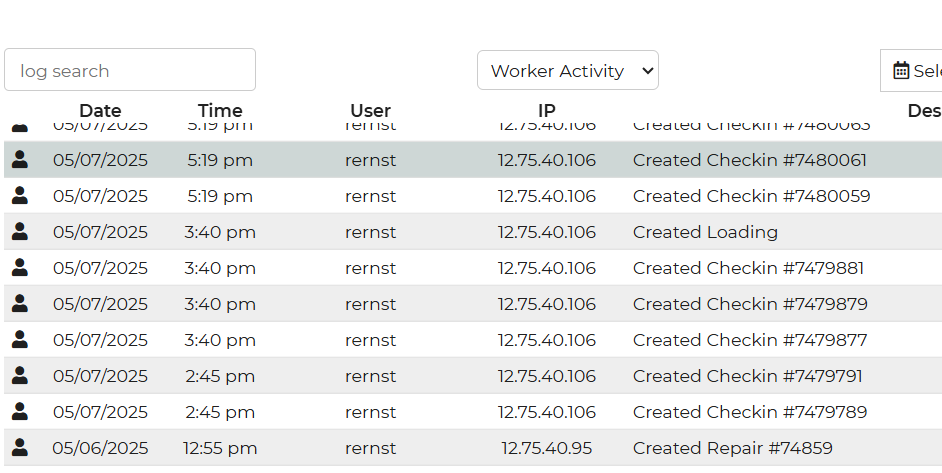The image size is (942, 473).
Task: Click user icon on Created Loading row
Action: click(19, 231)
